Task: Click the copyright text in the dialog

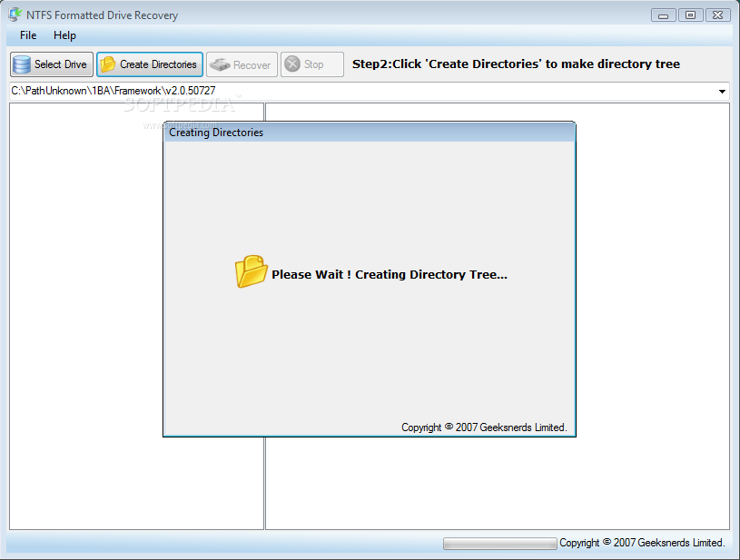Action: (x=484, y=427)
